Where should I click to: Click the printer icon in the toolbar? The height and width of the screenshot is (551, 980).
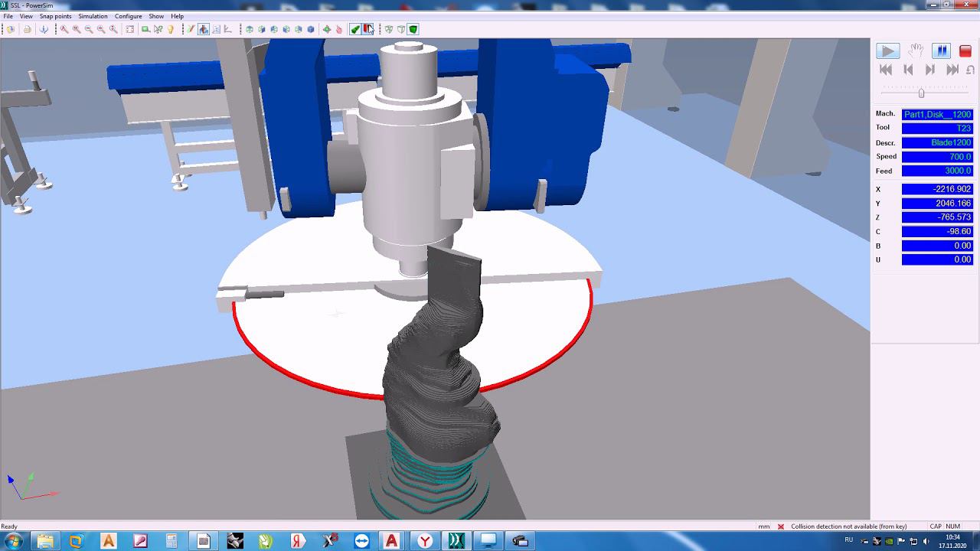(x=27, y=29)
